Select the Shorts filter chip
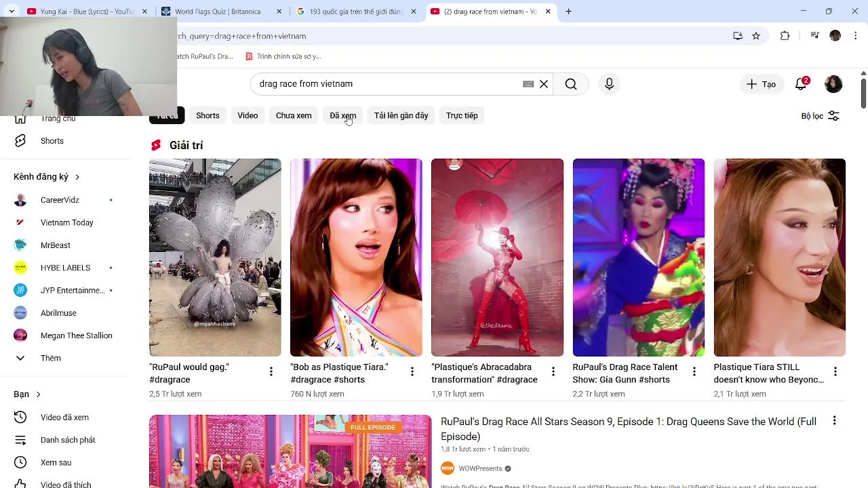Image resolution: width=868 pixels, height=488 pixels. tap(208, 116)
